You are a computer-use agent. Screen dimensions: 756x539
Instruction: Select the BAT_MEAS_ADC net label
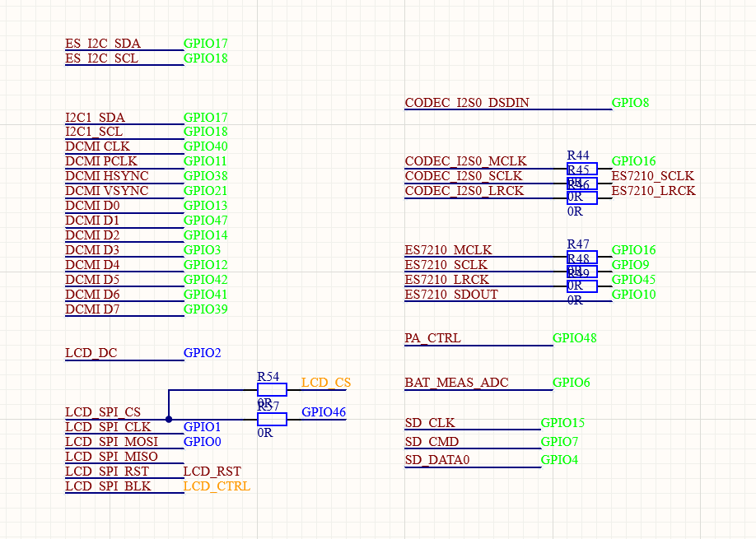pos(456,383)
